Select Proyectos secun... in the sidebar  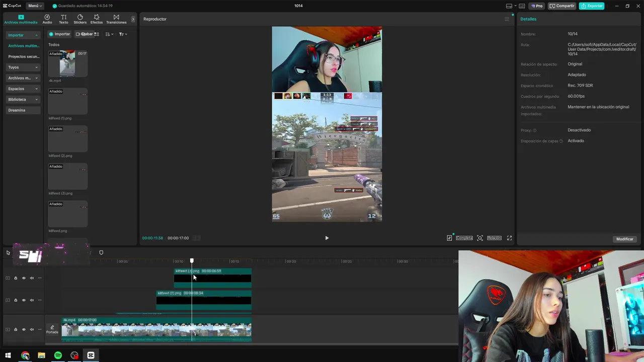(23, 57)
